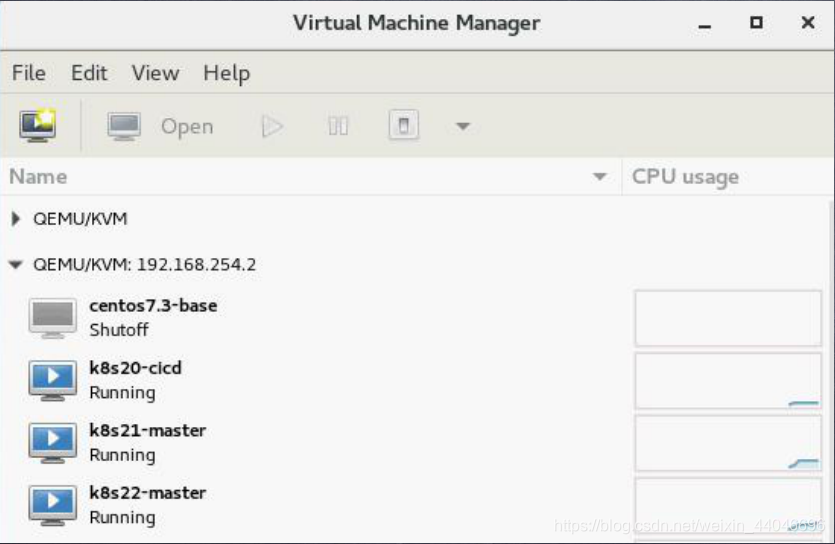Click the Open console monitor icon
This screenshot has height=544, width=835.
coord(124,126)
